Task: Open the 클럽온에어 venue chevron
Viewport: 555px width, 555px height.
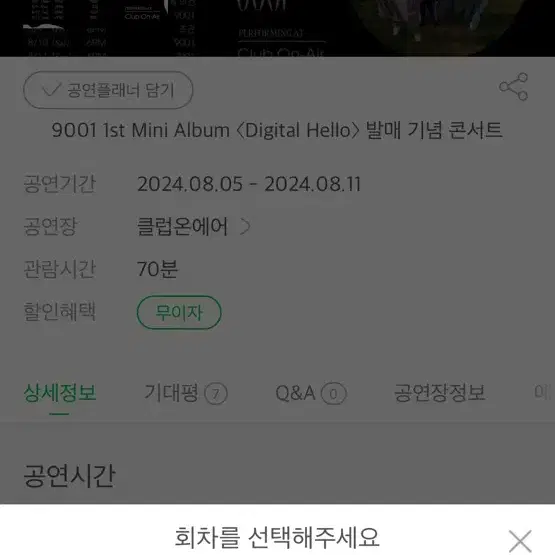Action: [x=245, y=227]
